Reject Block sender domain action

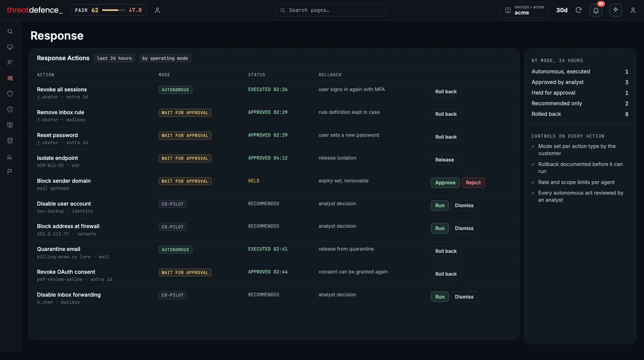[473, 183]
